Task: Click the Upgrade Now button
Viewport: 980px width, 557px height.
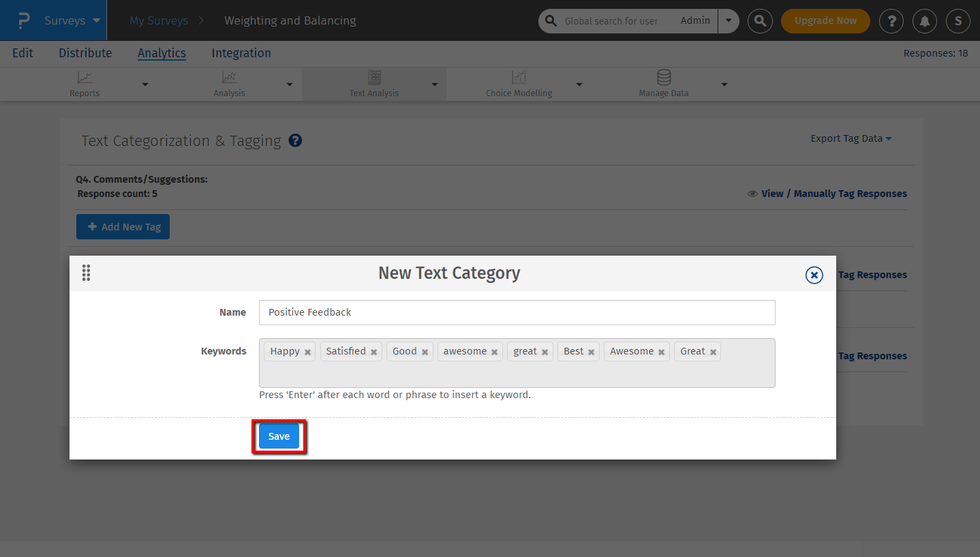Action: [x=825, y=21]
